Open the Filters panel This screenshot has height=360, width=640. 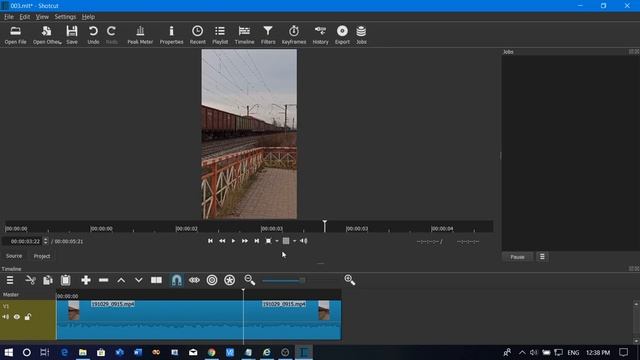pyautogui.click(x=268, y=35)
